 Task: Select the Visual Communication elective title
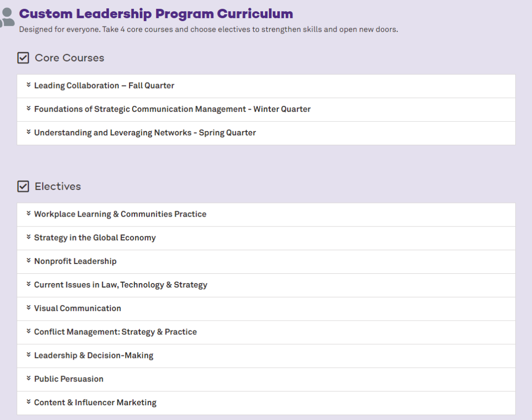(77, 308)
